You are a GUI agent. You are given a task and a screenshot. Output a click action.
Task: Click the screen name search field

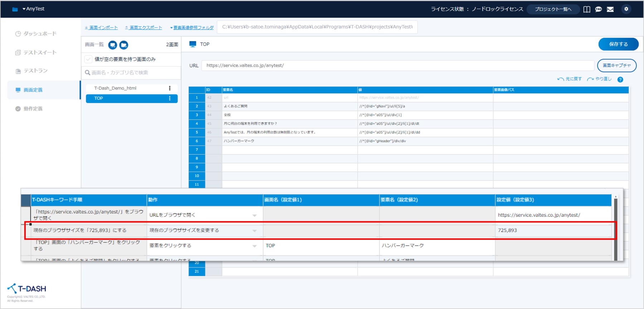pyautogui.click(x=132, y=73)
